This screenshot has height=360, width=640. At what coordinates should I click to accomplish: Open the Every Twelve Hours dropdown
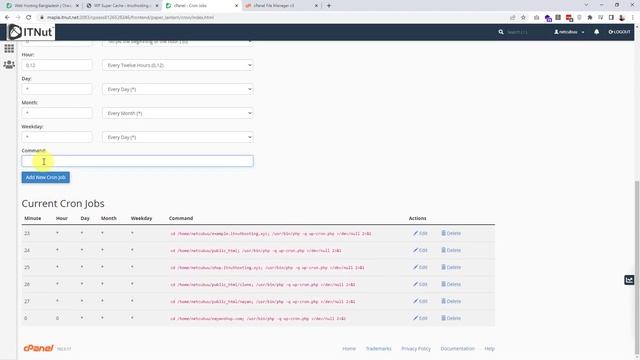point(178,65)
